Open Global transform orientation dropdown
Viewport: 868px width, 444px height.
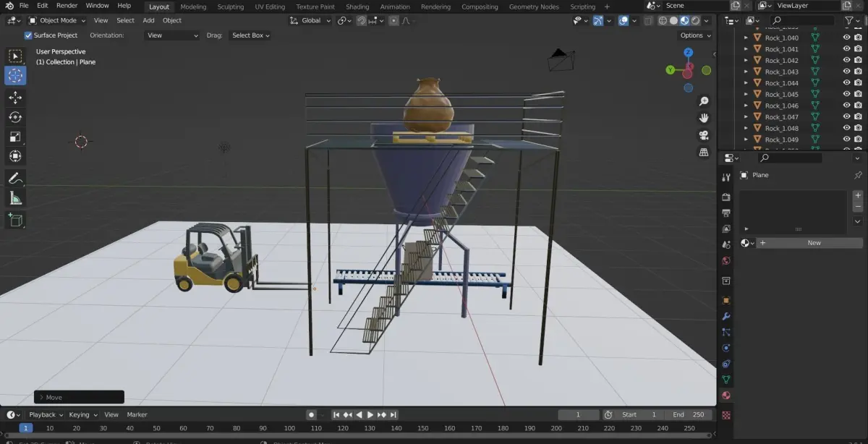click(x=311, y=20)
